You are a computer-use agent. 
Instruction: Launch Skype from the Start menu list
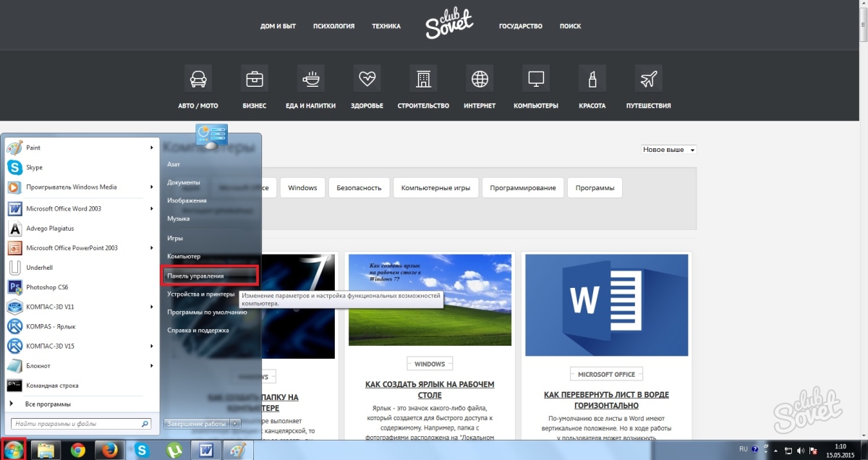click(x=34, y=167)
